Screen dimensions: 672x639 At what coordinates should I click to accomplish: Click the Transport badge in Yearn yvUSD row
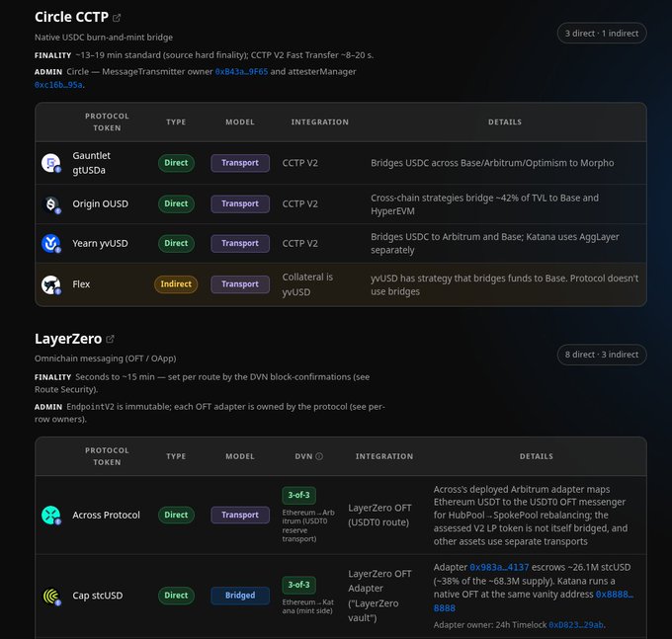(x=240, y=243)
